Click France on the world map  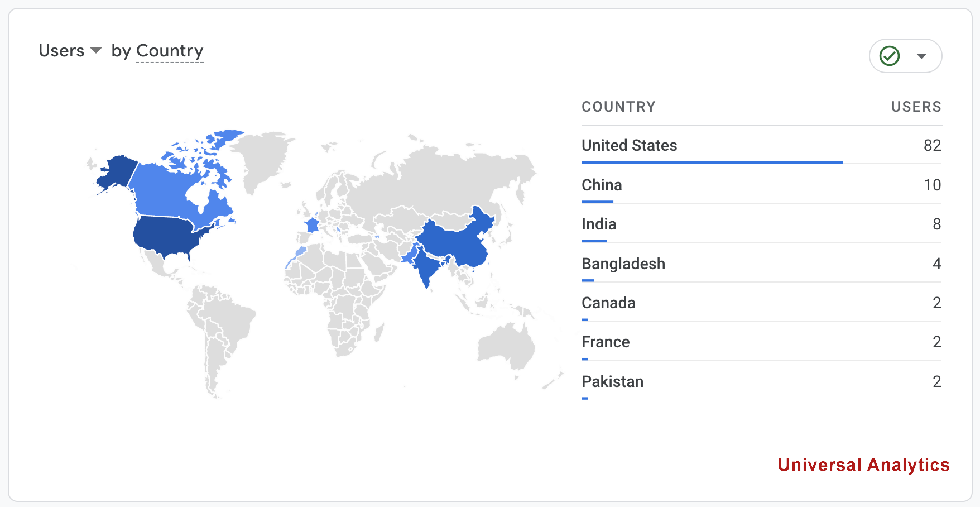click(x=312, y=225)
